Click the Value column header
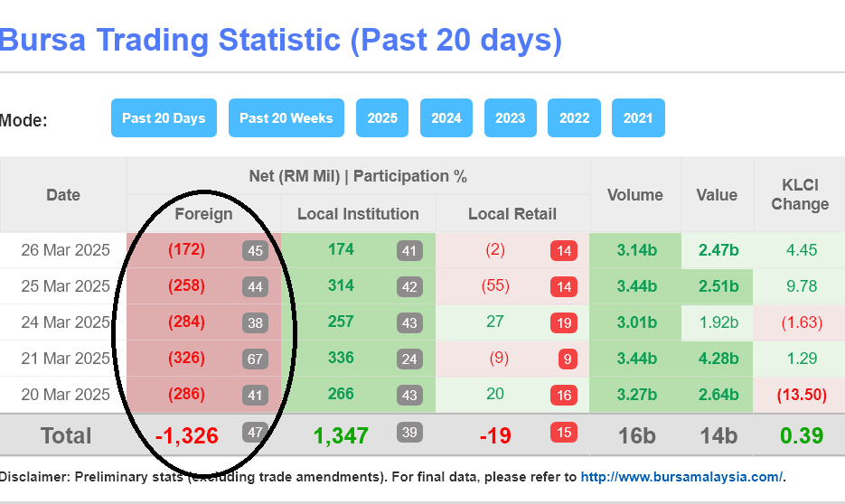 (x=717, y=195)
